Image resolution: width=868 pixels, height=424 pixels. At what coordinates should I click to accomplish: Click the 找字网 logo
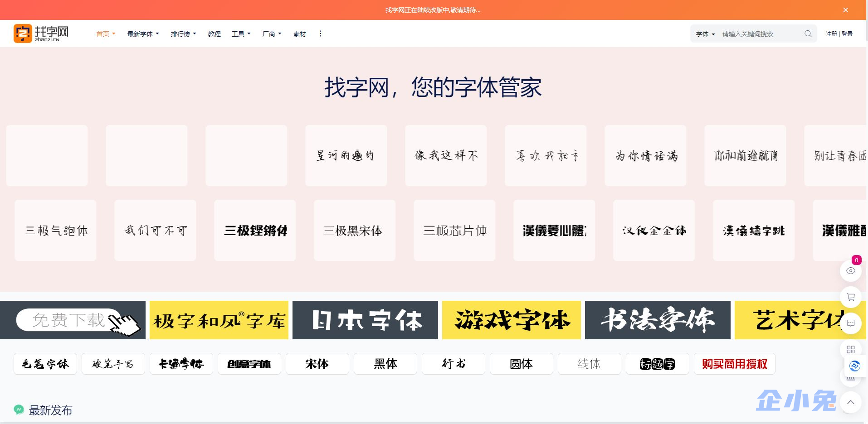tap(41, 34)
